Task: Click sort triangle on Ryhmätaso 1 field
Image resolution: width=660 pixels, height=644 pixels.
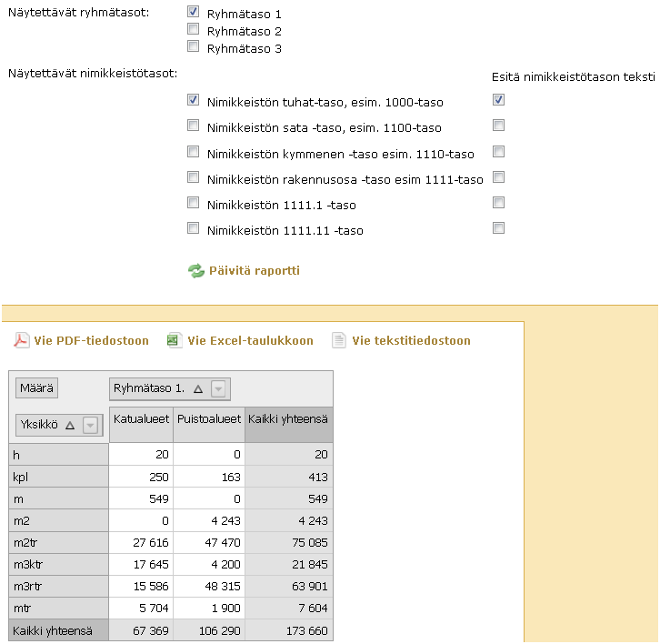Action: 197,389
